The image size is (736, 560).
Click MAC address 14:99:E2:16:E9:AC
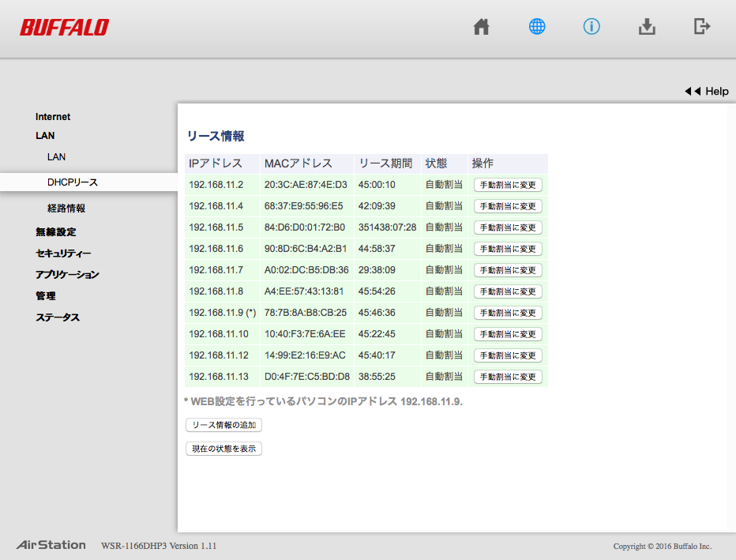coord(305,355)
